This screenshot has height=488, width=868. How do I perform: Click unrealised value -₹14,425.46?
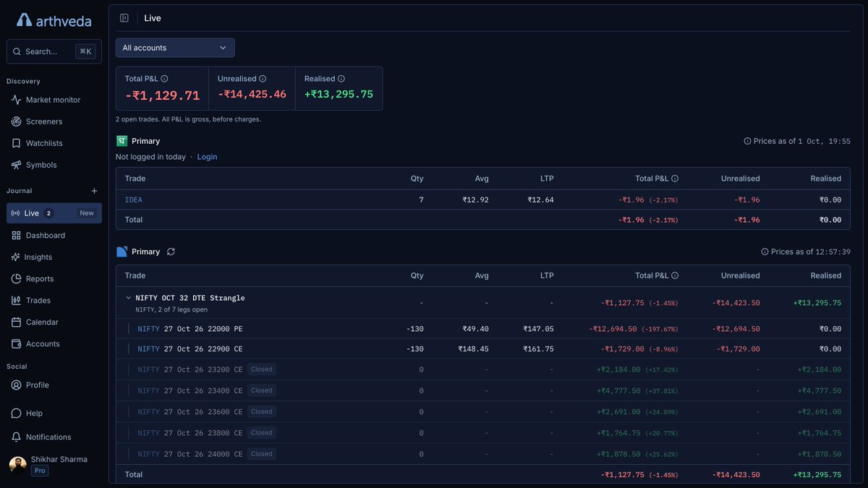pos(252,95)
